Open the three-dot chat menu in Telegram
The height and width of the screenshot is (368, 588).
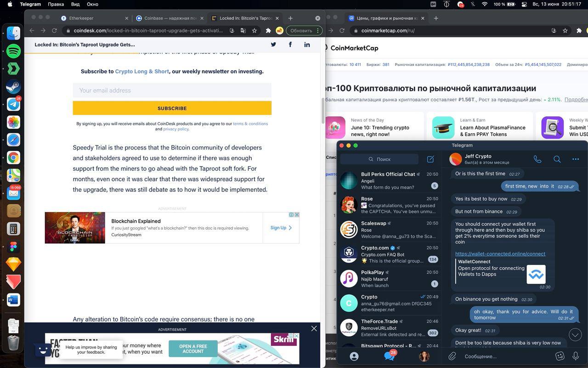pos(576,159)
